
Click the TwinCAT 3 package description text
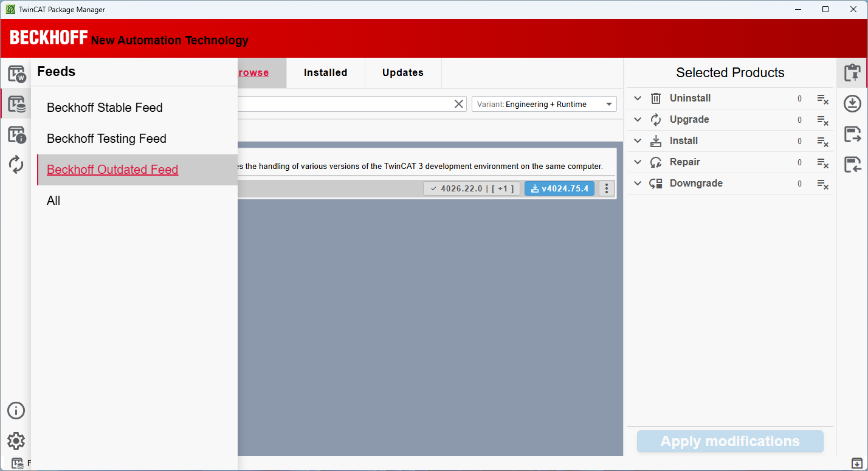pos(419,166)
